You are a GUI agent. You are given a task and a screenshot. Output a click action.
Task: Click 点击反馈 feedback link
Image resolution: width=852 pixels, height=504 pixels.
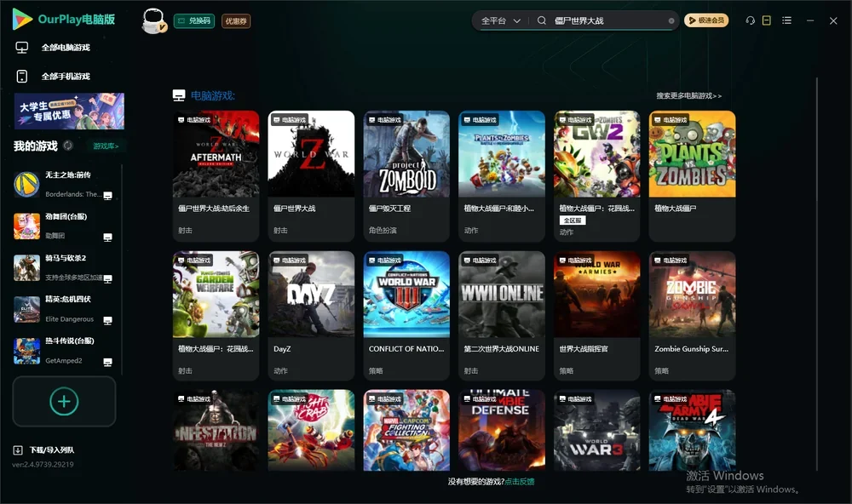520,482
